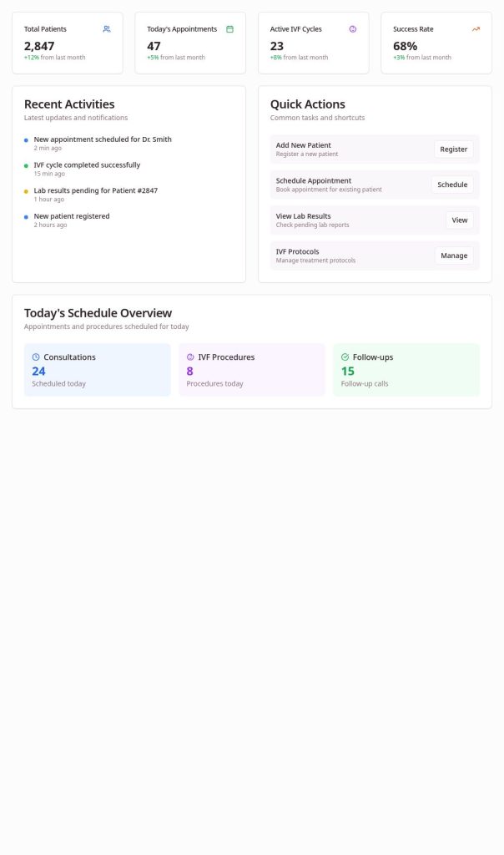Click the Total Patients 2,847 figure
This screenshot has height=855, width=504.
[39, 46]
